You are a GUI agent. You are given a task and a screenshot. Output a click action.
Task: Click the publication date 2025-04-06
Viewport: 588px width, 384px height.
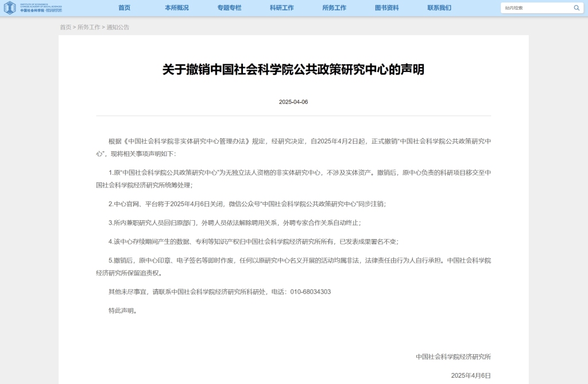pyautogui.click(x=293, y=102)
